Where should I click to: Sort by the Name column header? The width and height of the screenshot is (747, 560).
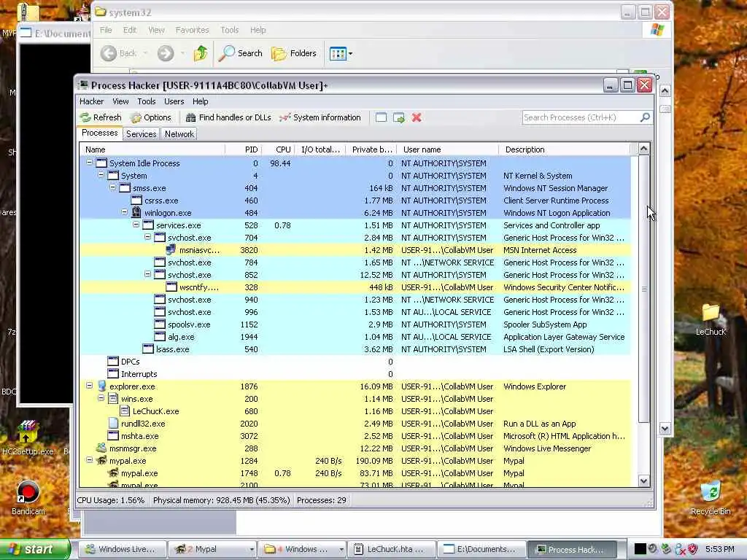[x=152, y=149]
